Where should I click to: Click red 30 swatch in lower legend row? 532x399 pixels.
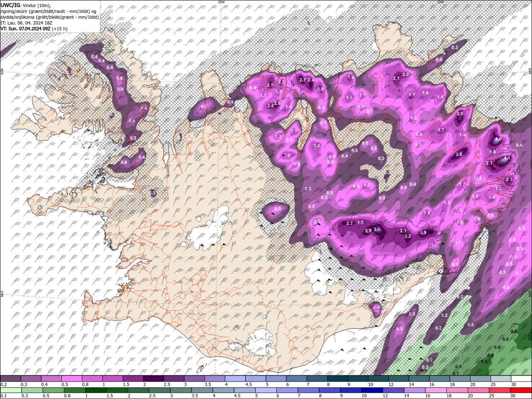coord(521,390)
